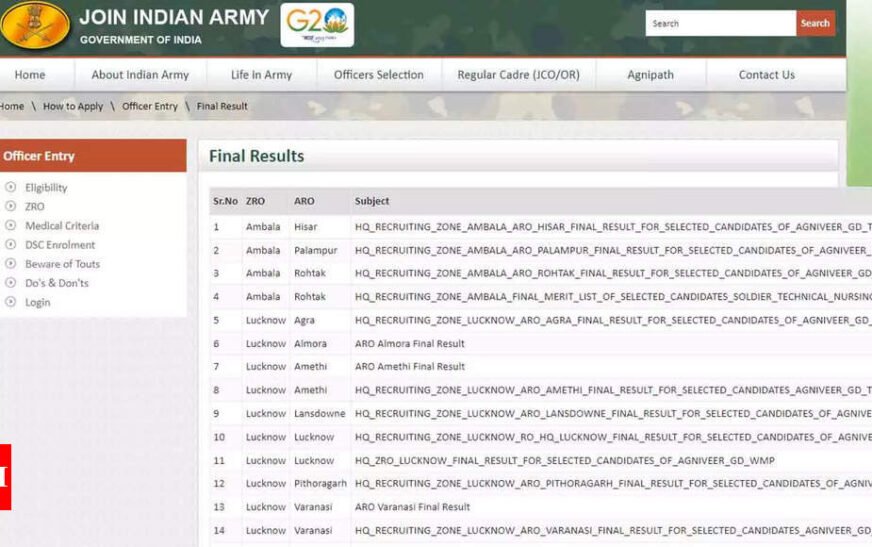Open the ARO Almora Final Result

click(x=410, y=344)
